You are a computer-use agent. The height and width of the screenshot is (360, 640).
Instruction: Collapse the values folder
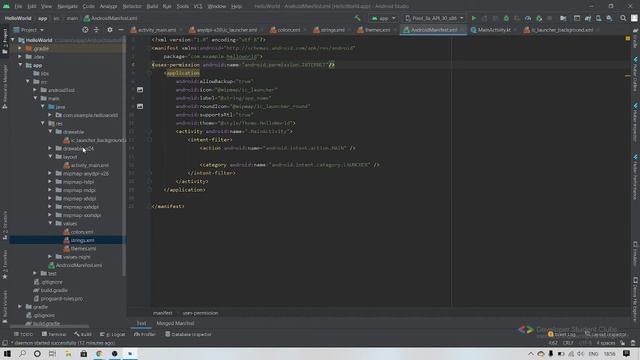point(50,223)
